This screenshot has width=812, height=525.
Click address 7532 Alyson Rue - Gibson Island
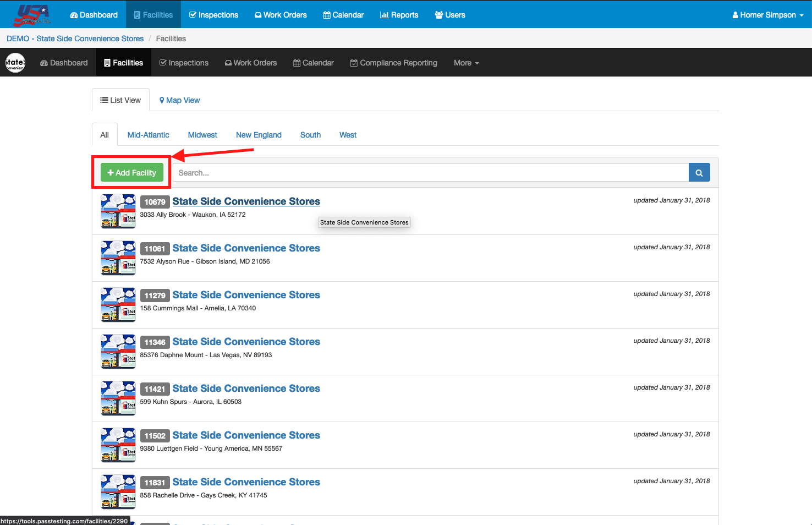[x=205, y=261]
